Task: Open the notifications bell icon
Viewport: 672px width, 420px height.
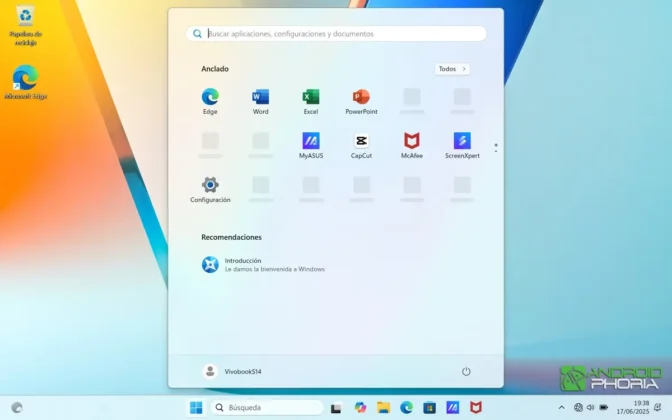Action: point(657,408)
